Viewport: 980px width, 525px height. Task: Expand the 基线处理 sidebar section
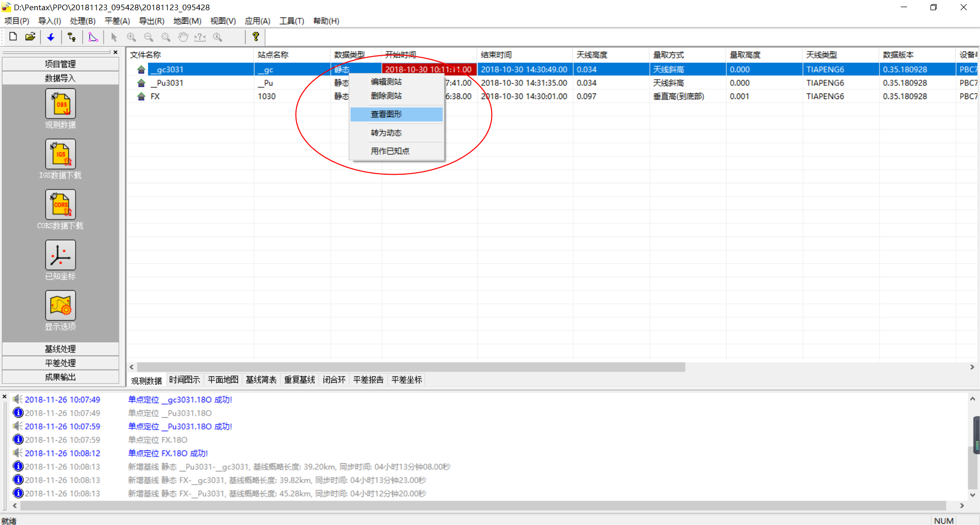pos(60,349)
